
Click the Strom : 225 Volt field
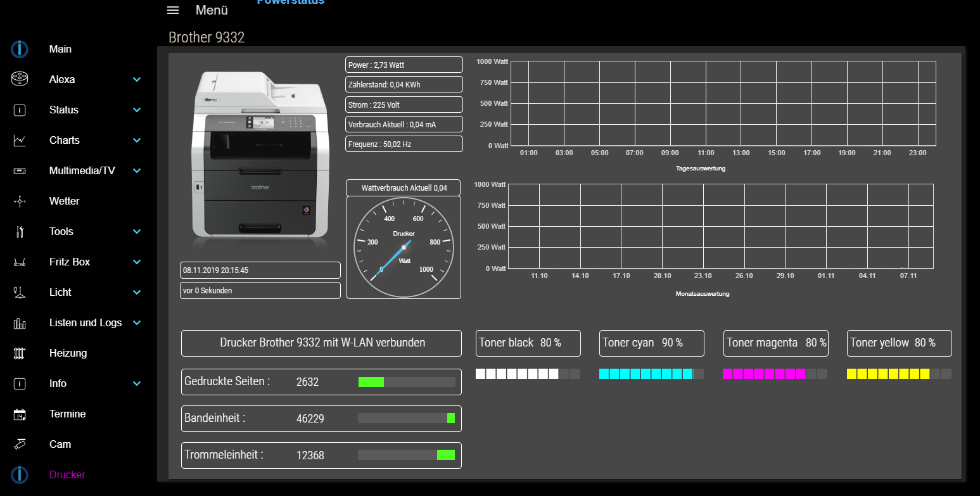[404, 105]
